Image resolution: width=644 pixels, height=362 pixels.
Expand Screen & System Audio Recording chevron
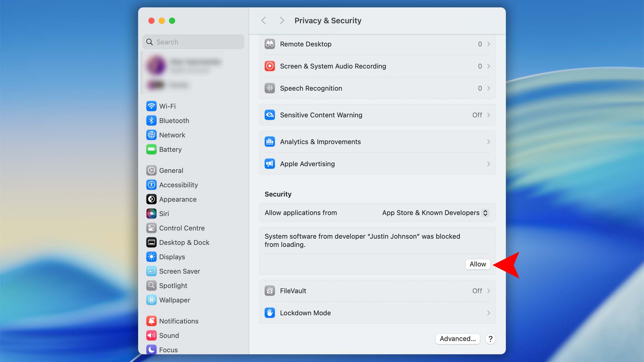[x=488, y=66]
